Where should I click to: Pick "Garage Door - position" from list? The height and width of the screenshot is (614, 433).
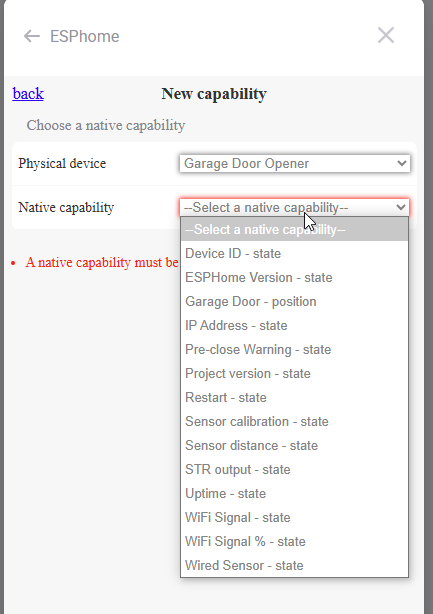(x=294, y=302)
